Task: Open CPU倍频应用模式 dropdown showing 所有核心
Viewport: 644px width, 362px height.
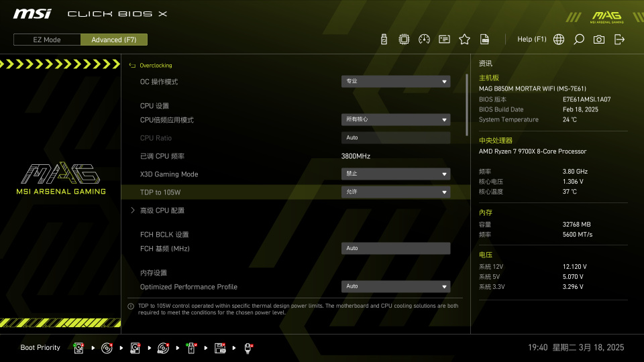Action: [x=396, y=119]
